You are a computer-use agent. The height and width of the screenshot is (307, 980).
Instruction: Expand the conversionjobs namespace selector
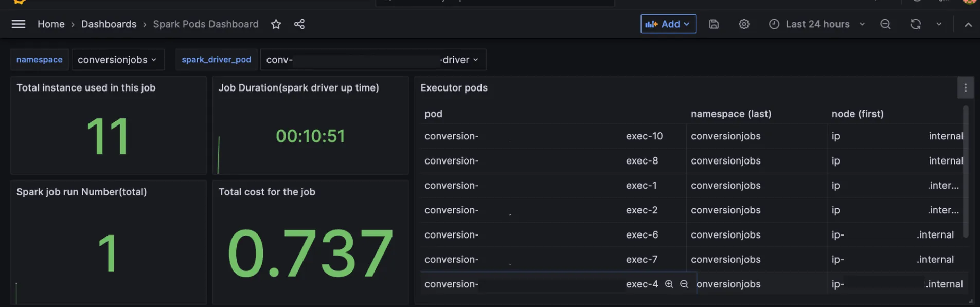pos(118,60)
